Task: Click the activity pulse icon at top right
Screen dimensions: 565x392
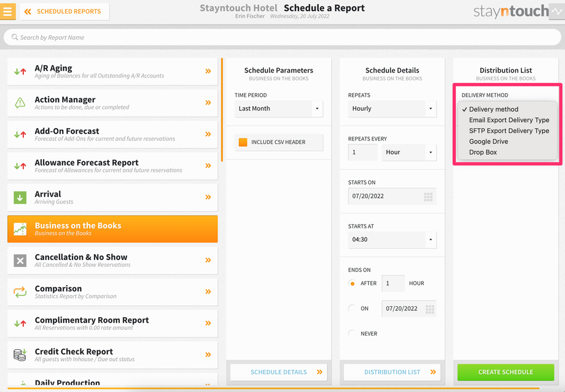Action: click(557, 12)
